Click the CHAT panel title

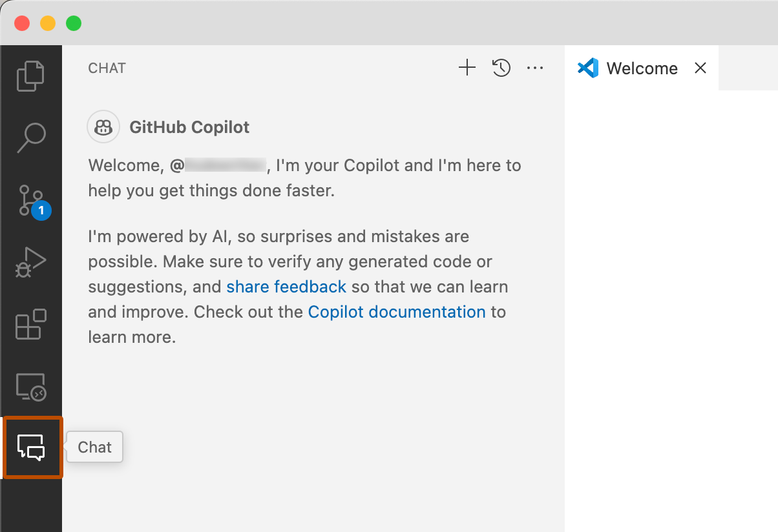[107, 68]
